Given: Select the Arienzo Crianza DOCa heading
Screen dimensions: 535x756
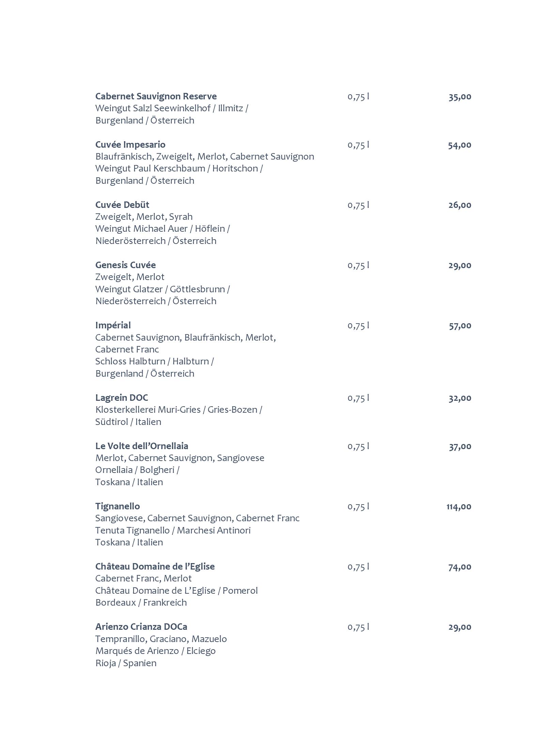Looking at the screenshot, I should pos(141,627).
